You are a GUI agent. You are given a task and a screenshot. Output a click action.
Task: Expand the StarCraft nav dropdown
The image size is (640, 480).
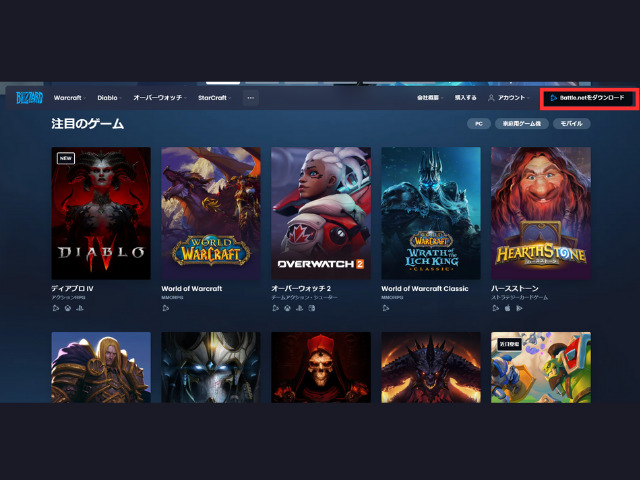(215, 98)
